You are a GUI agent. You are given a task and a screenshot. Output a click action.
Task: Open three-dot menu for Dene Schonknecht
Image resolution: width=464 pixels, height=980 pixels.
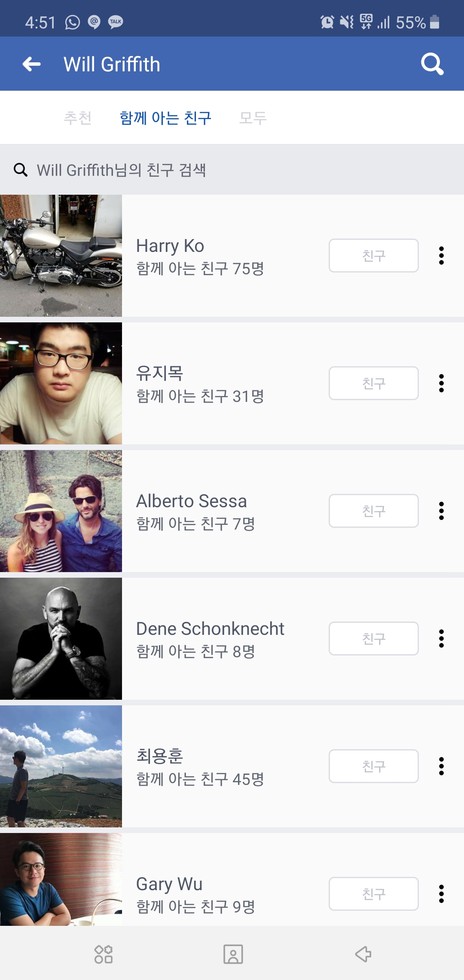tap(441, 639)
